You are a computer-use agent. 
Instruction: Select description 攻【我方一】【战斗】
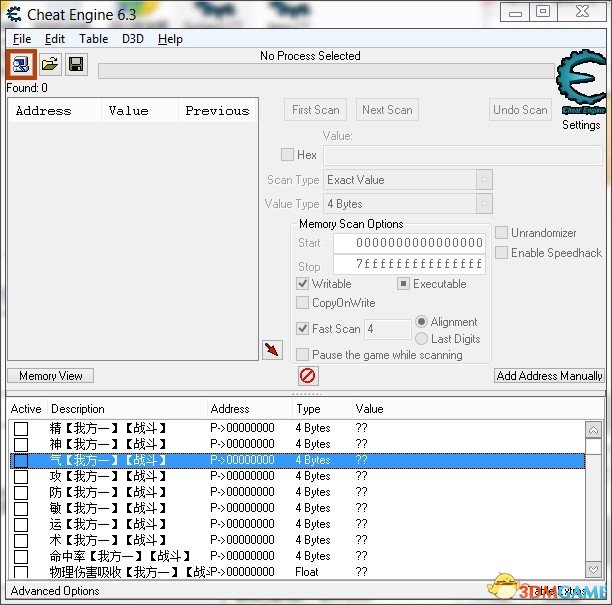(x=108, y=476)
